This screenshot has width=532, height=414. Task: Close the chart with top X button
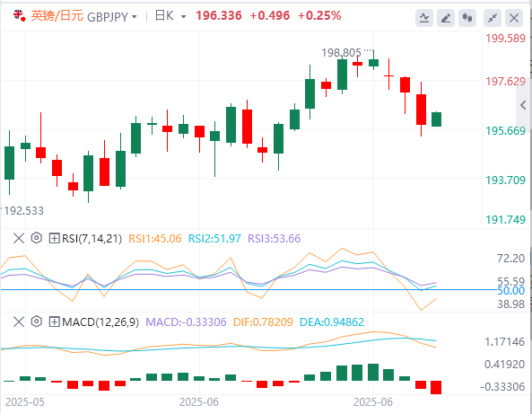pos(514,18)
